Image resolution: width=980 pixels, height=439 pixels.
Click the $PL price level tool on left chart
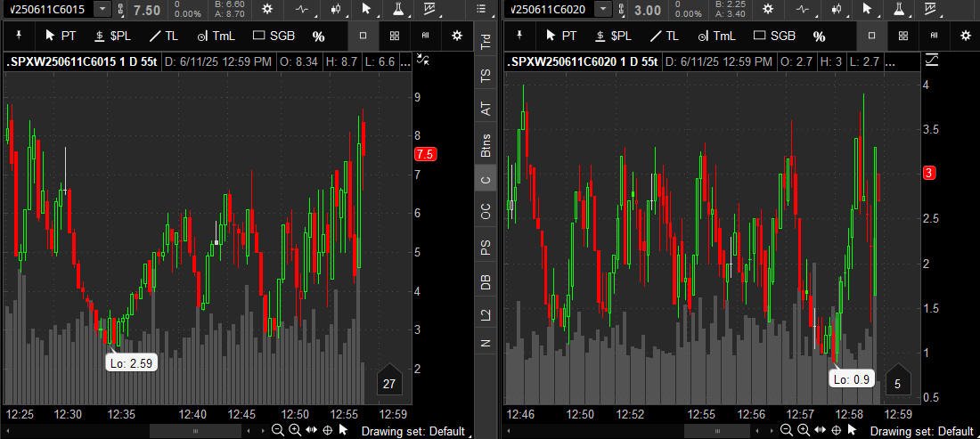pos(111,36)
